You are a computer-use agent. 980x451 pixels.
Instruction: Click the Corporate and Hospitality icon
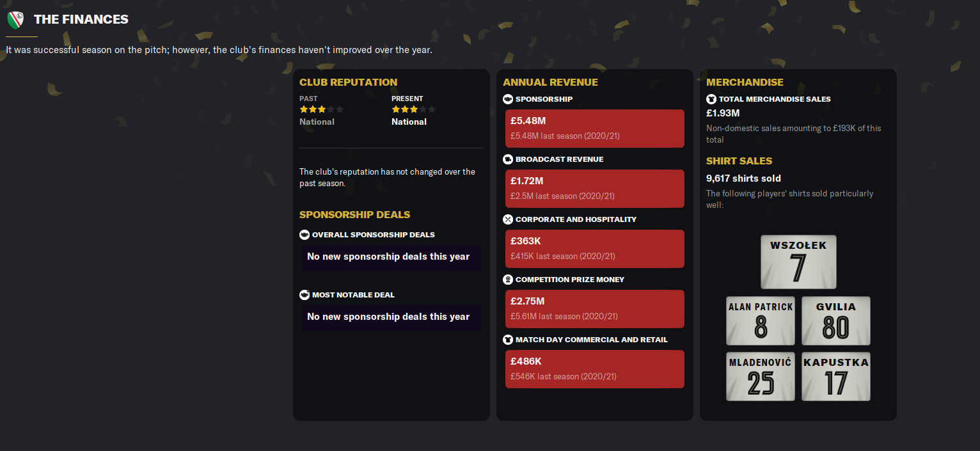point(508,219)
